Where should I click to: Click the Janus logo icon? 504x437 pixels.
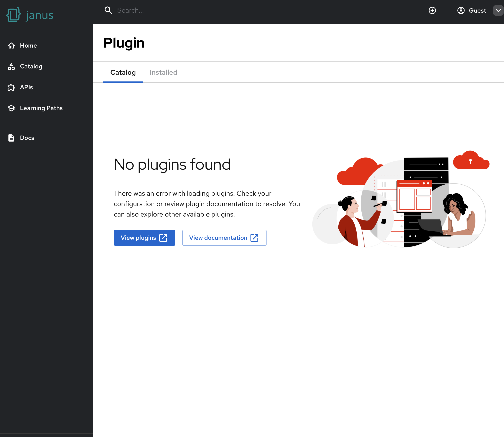[x=13, y=15]
